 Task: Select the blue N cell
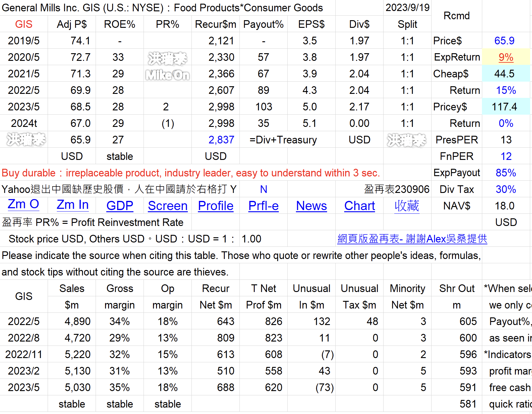[x=264, y=189]
